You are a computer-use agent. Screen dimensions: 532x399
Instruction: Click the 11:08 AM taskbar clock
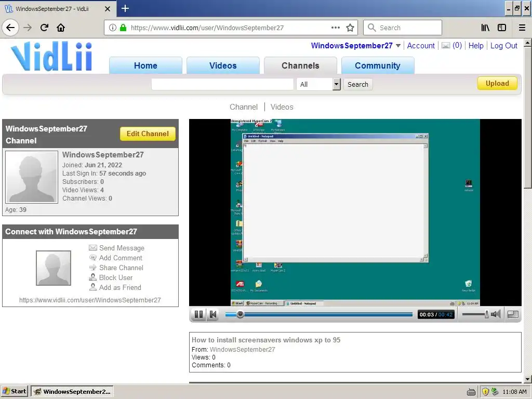pos(514,392)
